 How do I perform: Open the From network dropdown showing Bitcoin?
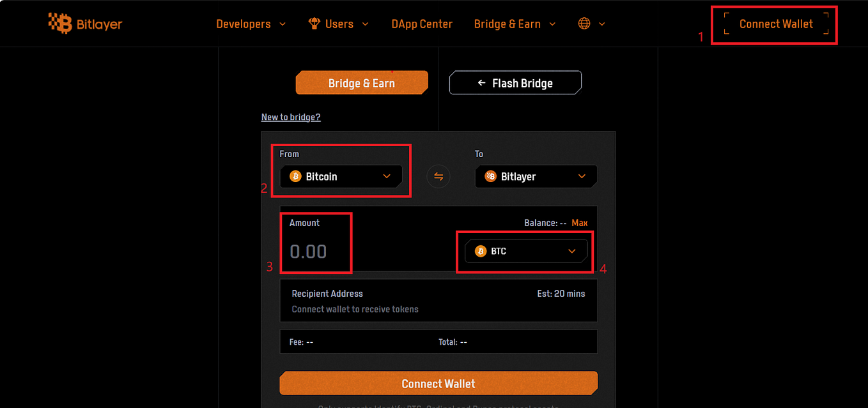click(341, 176)
